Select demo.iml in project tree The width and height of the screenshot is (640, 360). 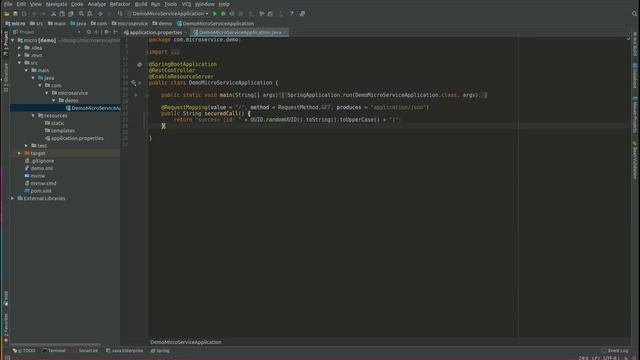click(x=39, y=168)
